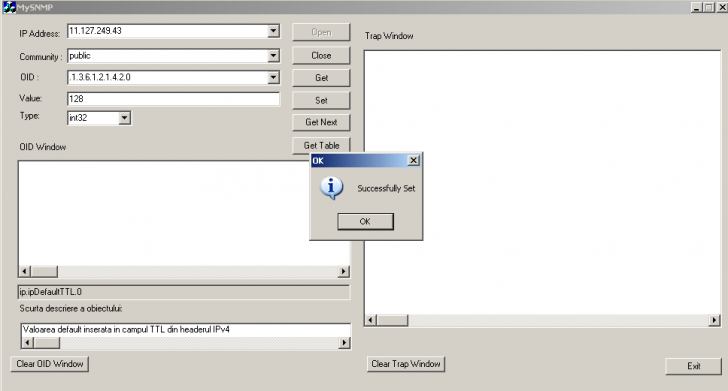
Task: Click the Get Table button
Action: pyautogui.click(x=321, y=145)
